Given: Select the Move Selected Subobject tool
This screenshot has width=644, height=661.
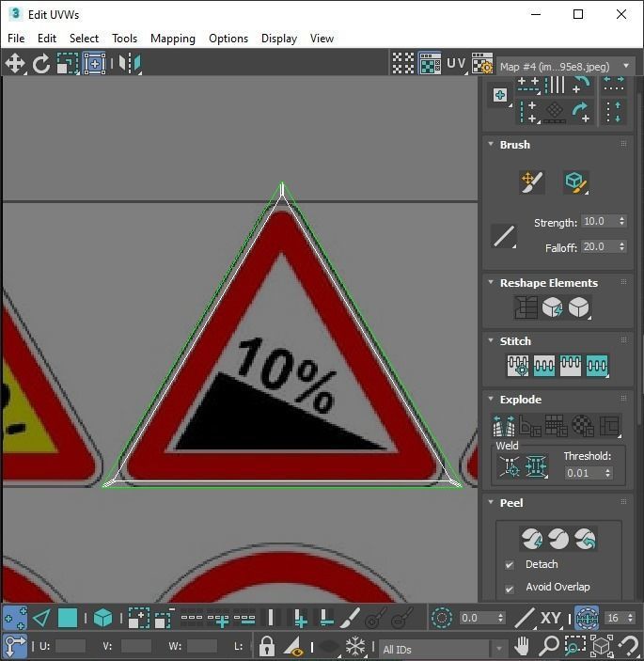Looking at the screenshot, I should [x=15, y=64].
